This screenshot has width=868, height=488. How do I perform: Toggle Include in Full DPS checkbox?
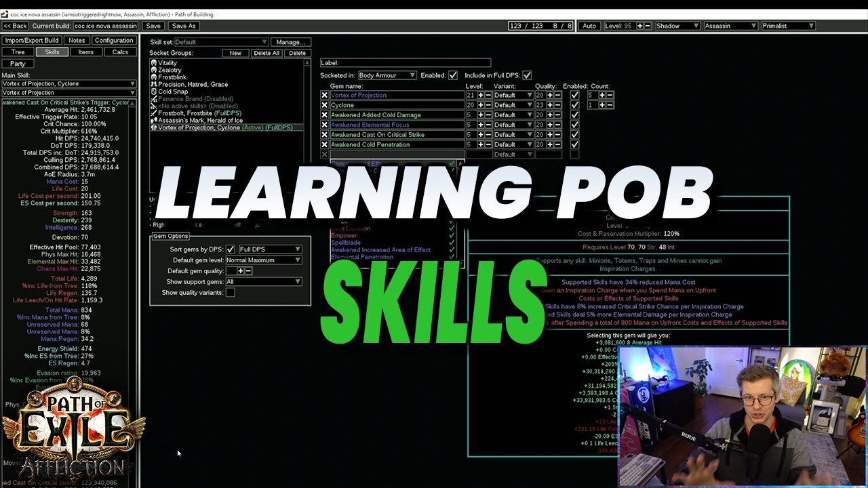[x=527, y=75]
